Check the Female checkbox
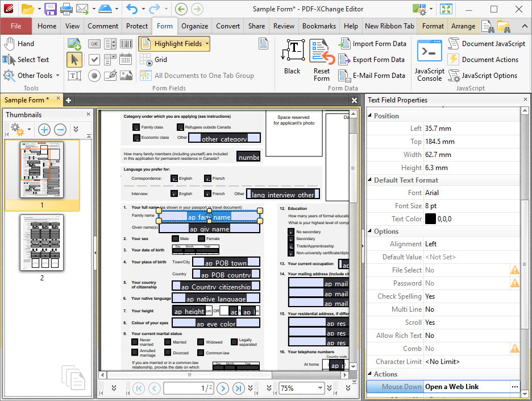Image resolution: width=532 pixels, height=401 pixels. (x=202, y=239)
